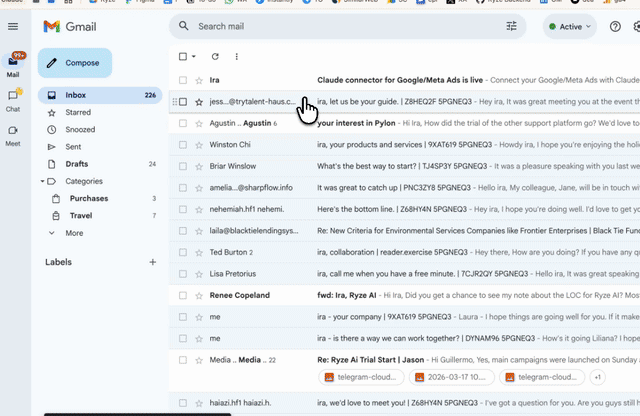
Task: Select the Lisa Pretorius email checkbox
Action: click(x=183, y=274)
